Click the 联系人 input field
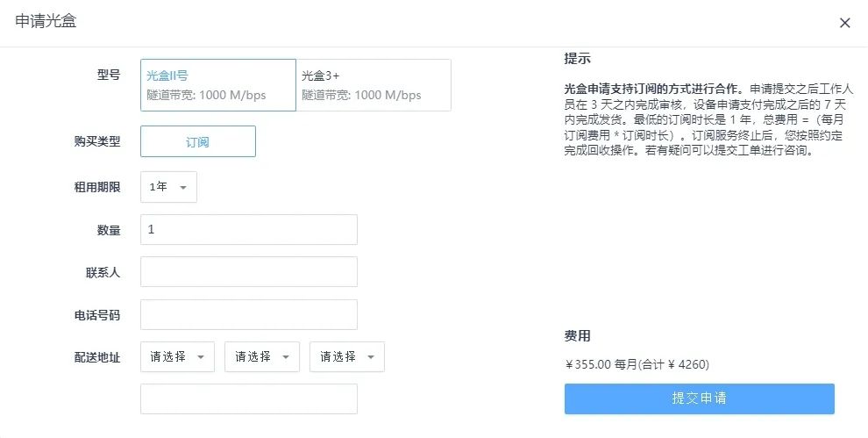 point(248,272)
